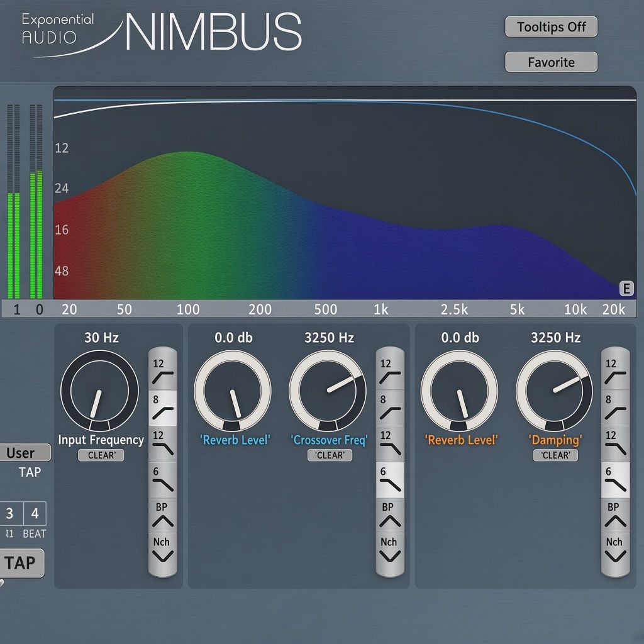Screen dimensions: 644x644
Task: Click the green level meters beside the spectrum
Action: (25, 201)
